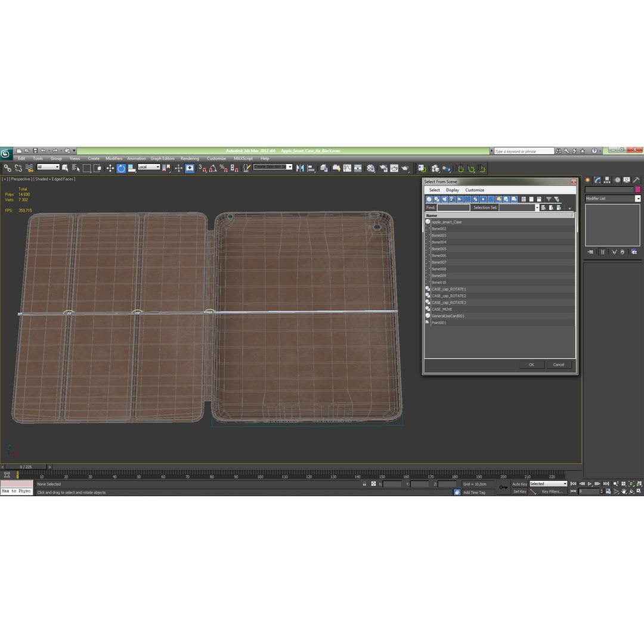Switch to the Utilities hammer tab
Image resolution: width=644 pixels, height=644 pixels.
click(636, 180)
